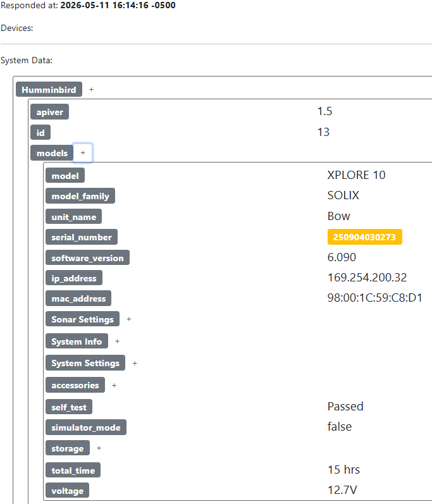
Task: Click the apiver key badge
Action: pos(49,112)
